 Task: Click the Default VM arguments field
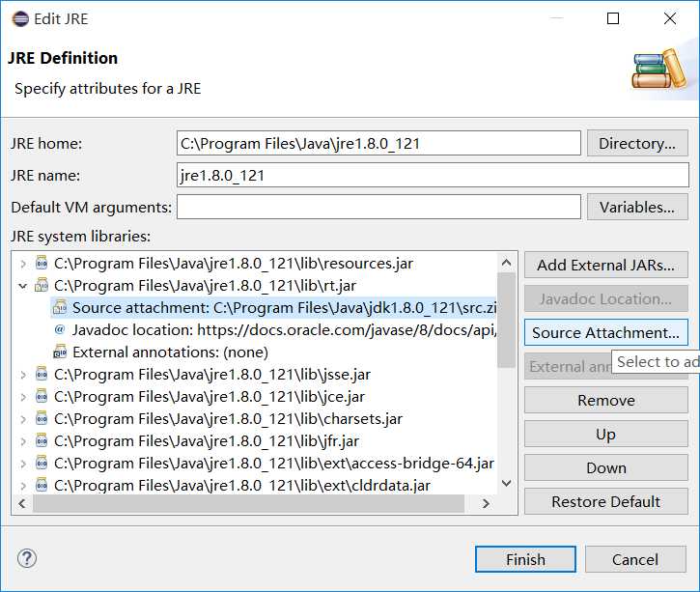[x=378, y=207]
